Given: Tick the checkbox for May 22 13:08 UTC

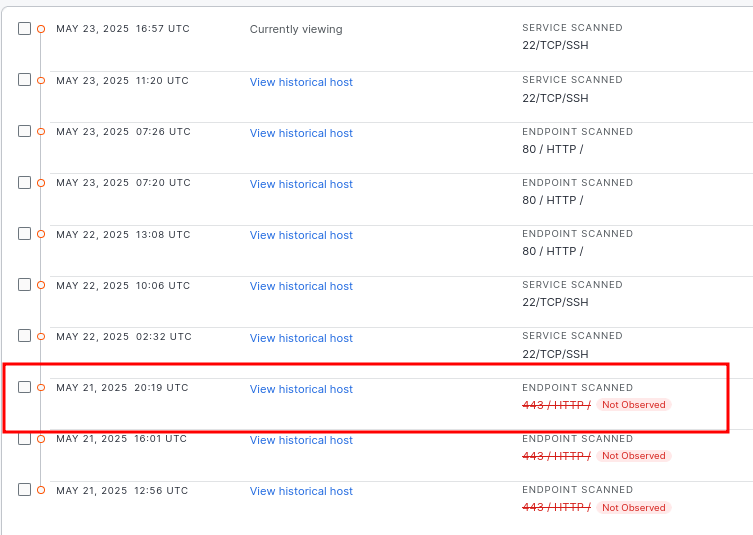Looking at the screenshot, I should coord(25,233).
